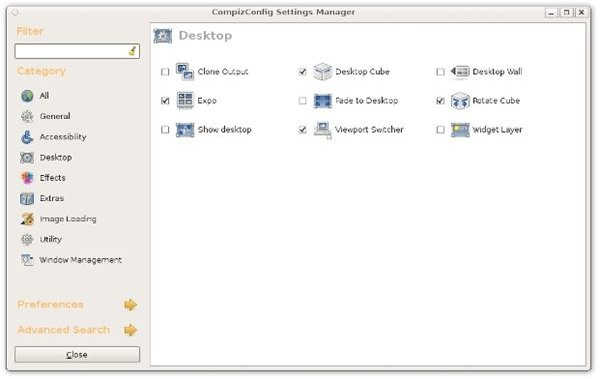Viewport: 600px width, 379px height.
Task: Open the Desktop Wall plugin icon
Action: pyautogui.click(x=460, y=72)
